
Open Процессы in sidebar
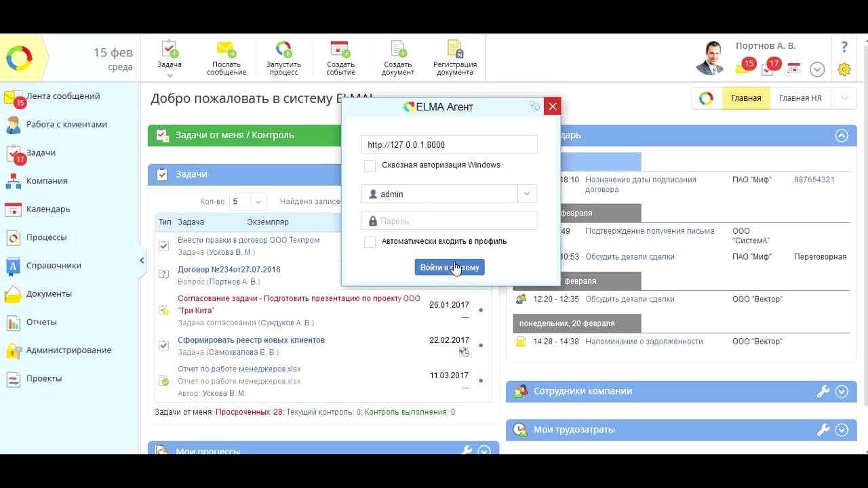(x=46, y=237)
